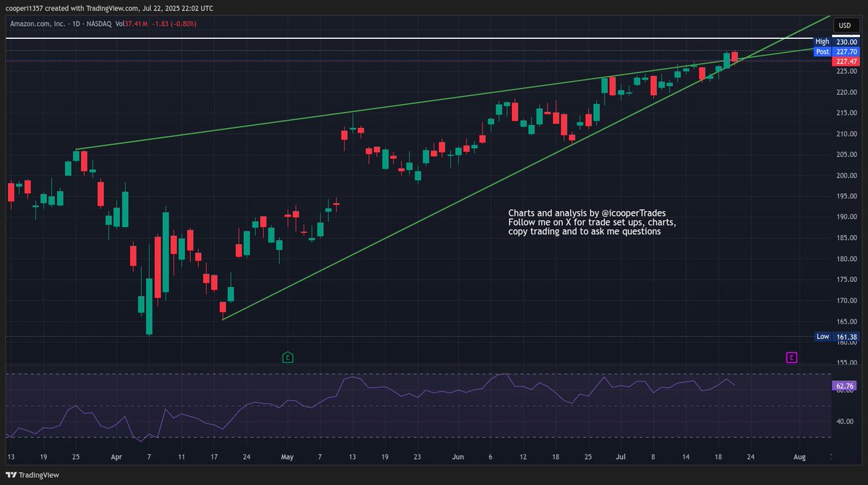Click the 180.00 price axis label

[846, 259]
